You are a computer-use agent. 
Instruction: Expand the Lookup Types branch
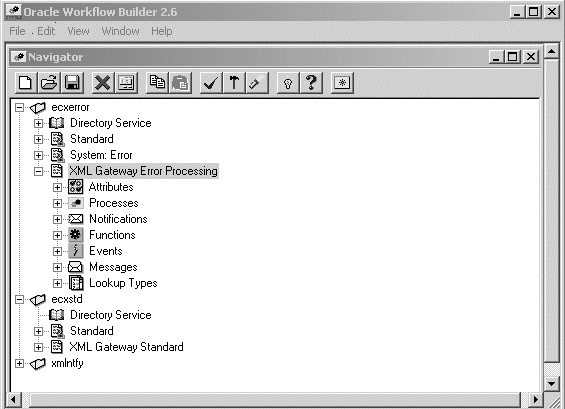pos(57,283)
